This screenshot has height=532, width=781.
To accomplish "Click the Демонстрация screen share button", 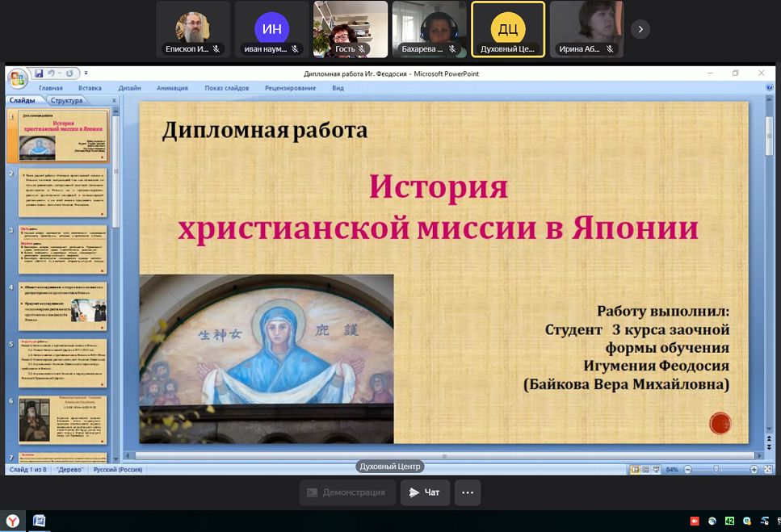I will [347, 492].
